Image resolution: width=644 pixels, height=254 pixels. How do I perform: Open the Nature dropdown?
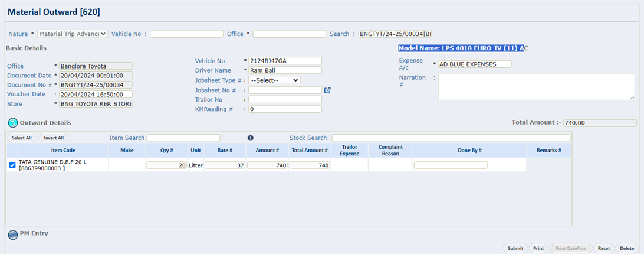point(73,34)
